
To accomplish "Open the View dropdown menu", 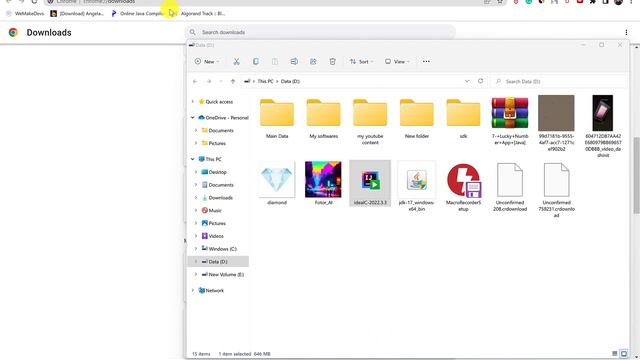I will point(397,62).
